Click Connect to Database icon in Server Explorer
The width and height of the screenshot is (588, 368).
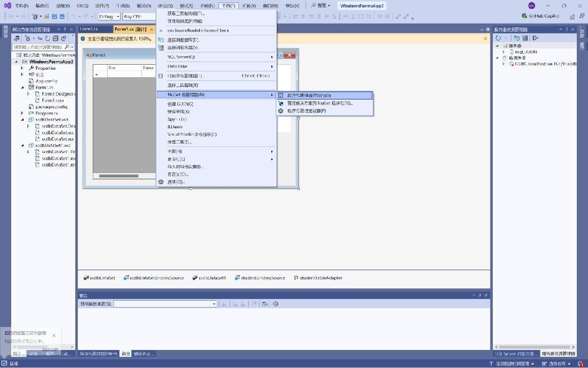pos(516,38)
